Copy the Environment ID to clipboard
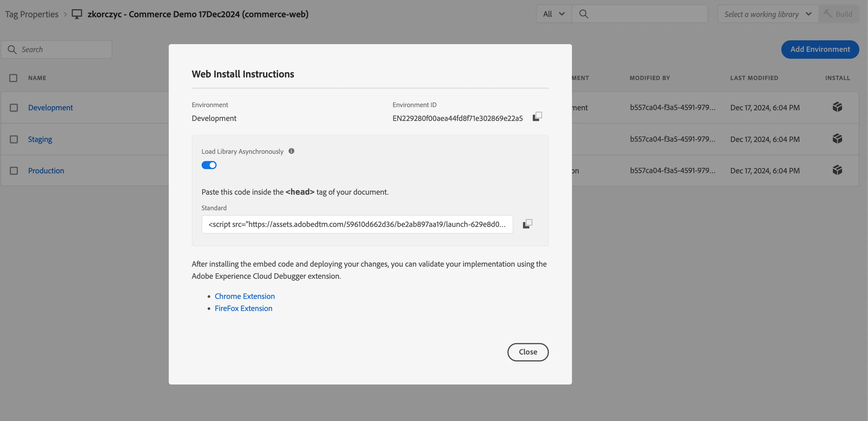This screenshot has width=868, height=421. pos(537,117)
